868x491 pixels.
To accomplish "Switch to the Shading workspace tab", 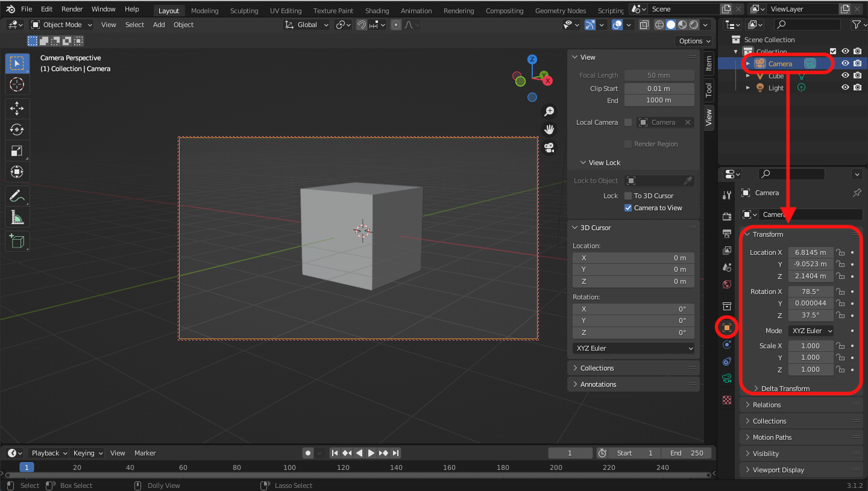I will pyautogui.click(x=377, y=11).
